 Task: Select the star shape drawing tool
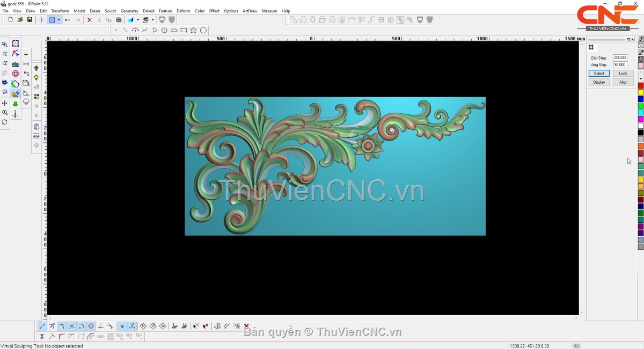(193, 31)
